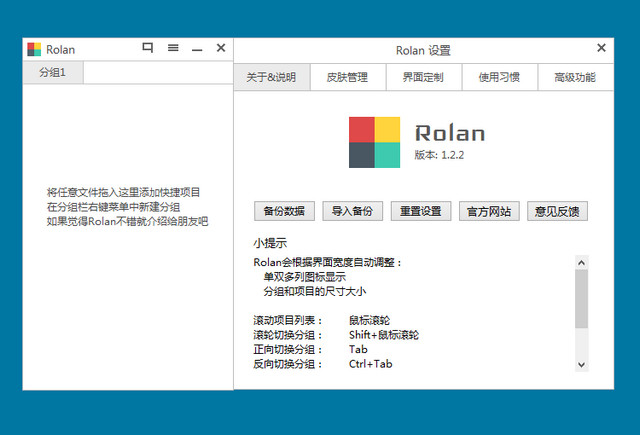Click the Rolan 设置 window title
640x435 pixels.
423,51
